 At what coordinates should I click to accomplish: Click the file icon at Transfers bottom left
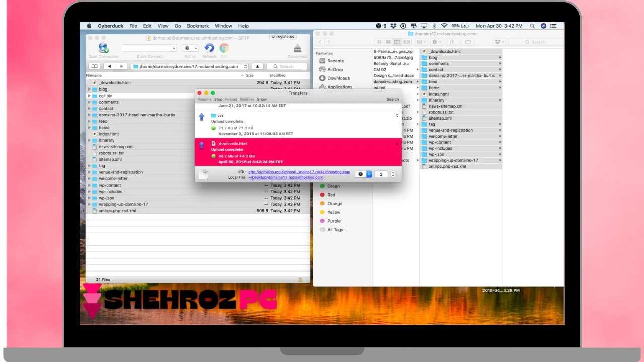pos(204,174)
